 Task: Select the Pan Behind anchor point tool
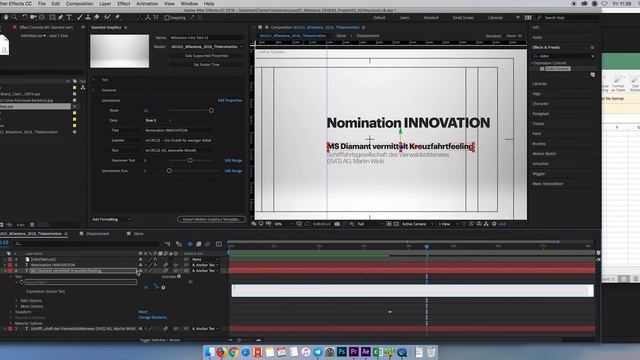pyautogui.click(x=42, y=18)
